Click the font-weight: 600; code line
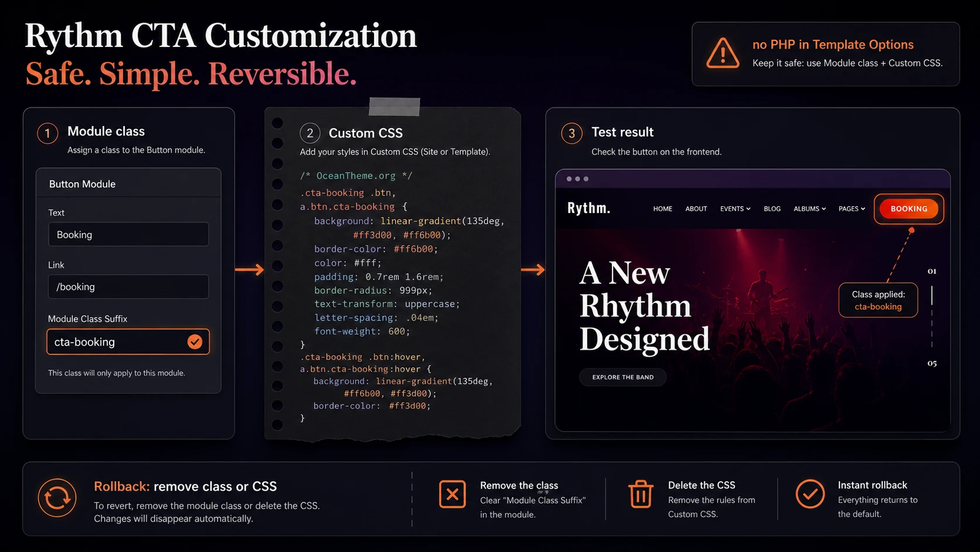980x552 pixels. click(x=362, y=331)
